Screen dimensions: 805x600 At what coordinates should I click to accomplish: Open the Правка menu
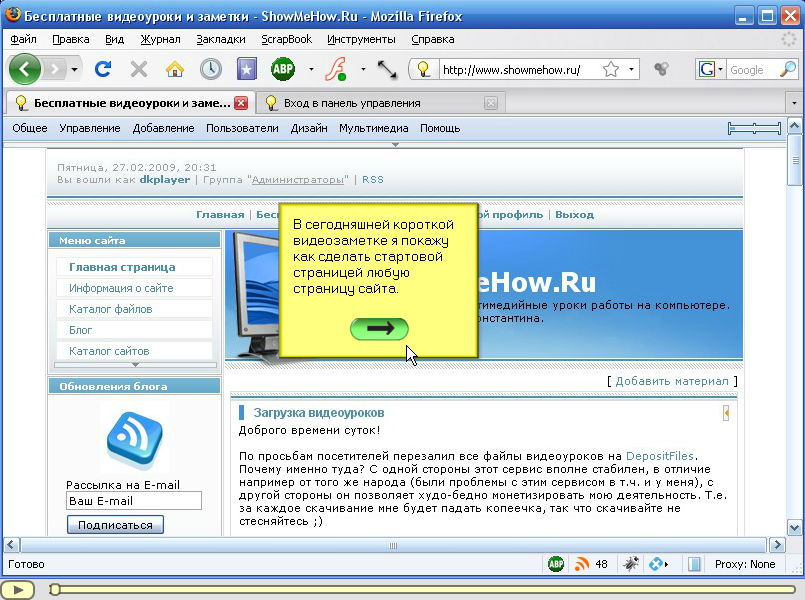(71, 40)
